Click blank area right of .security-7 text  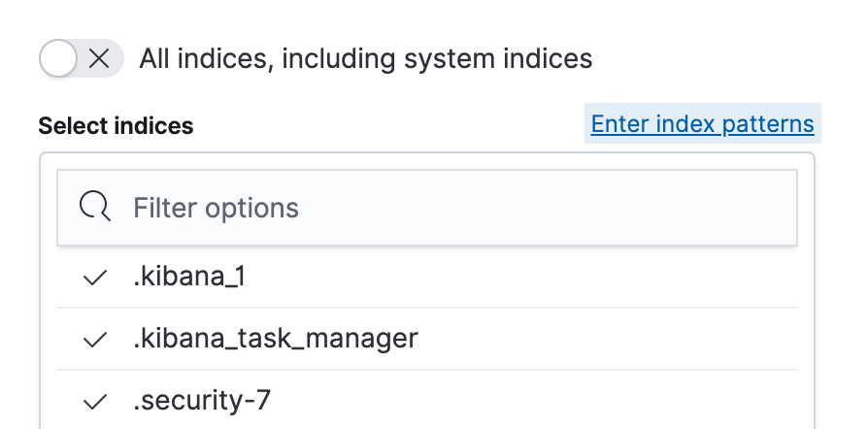point(534,400)
